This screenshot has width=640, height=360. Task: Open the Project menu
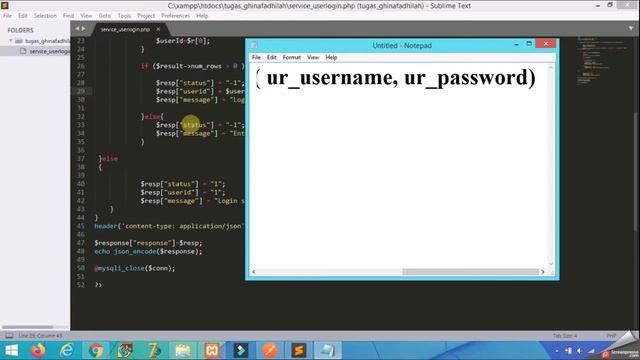146,16
